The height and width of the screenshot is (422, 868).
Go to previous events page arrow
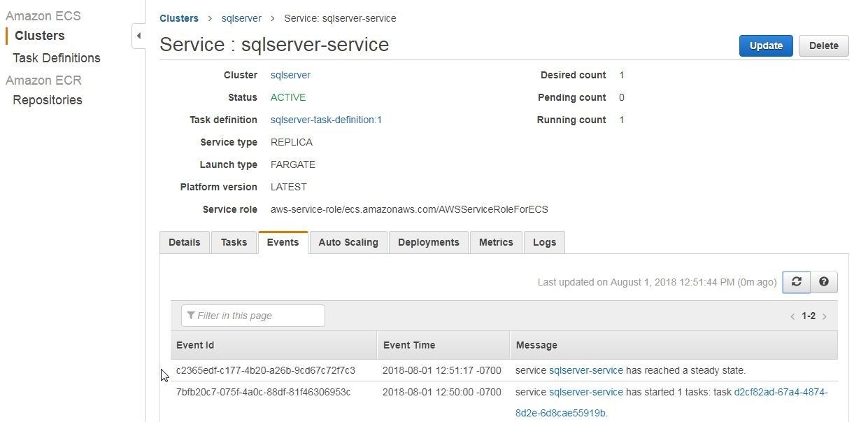[792, 316]
